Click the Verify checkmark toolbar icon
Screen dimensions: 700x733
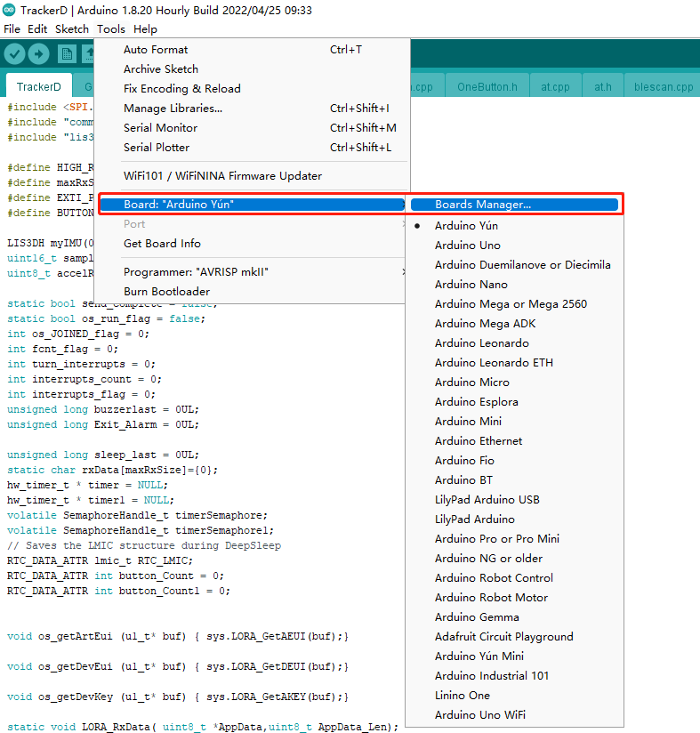click(x=15, y=54)
